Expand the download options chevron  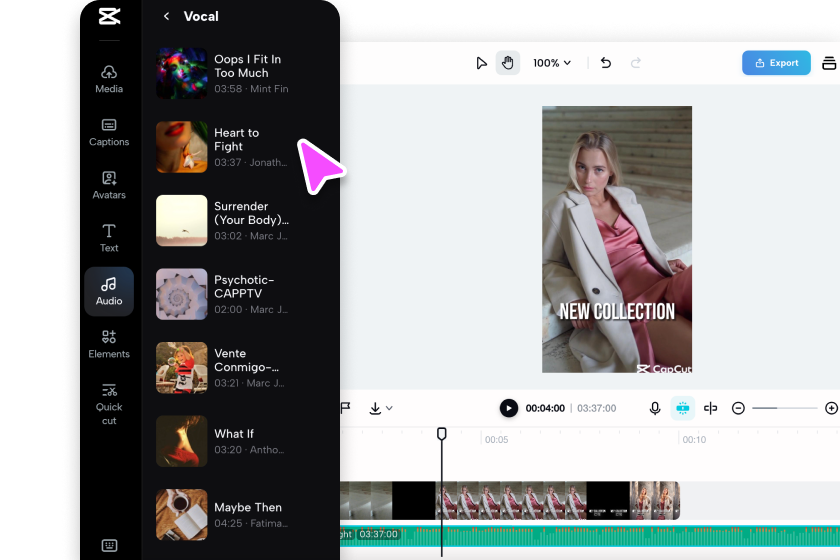389,408
